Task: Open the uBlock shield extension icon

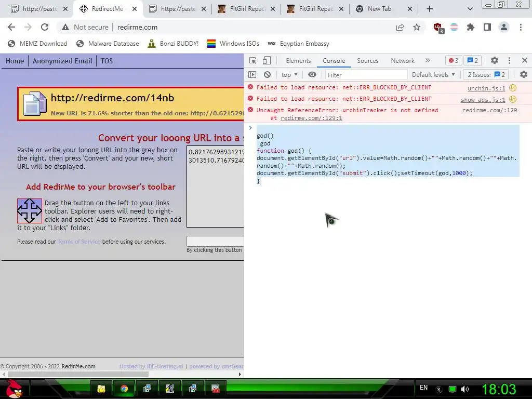Action: [x=438, y=28]
